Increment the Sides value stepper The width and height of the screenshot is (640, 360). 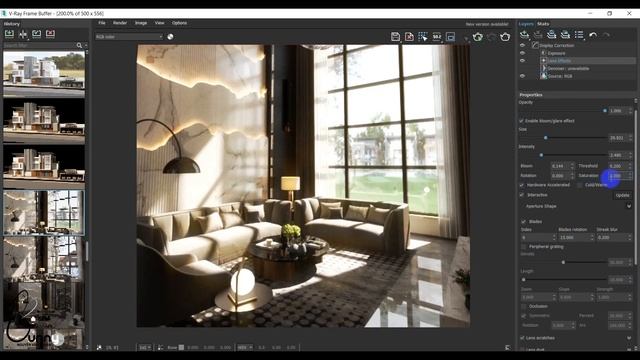pyautogui.click(x=554, y=236)
